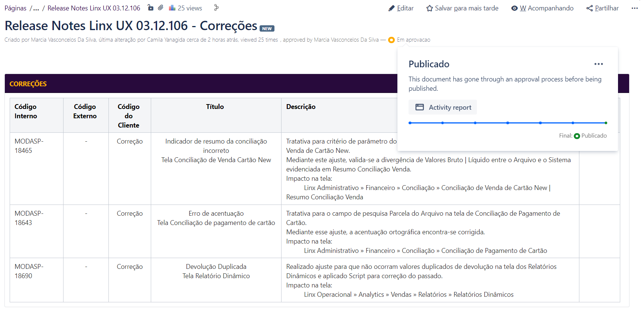Open Release Notes Linx UX 03.12.106 breadcrumb

(94, 8)
